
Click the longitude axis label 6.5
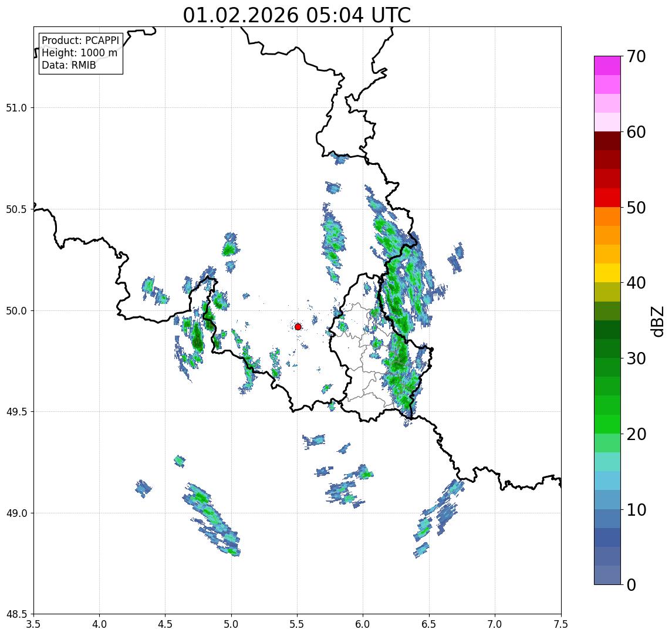point(429,624)
